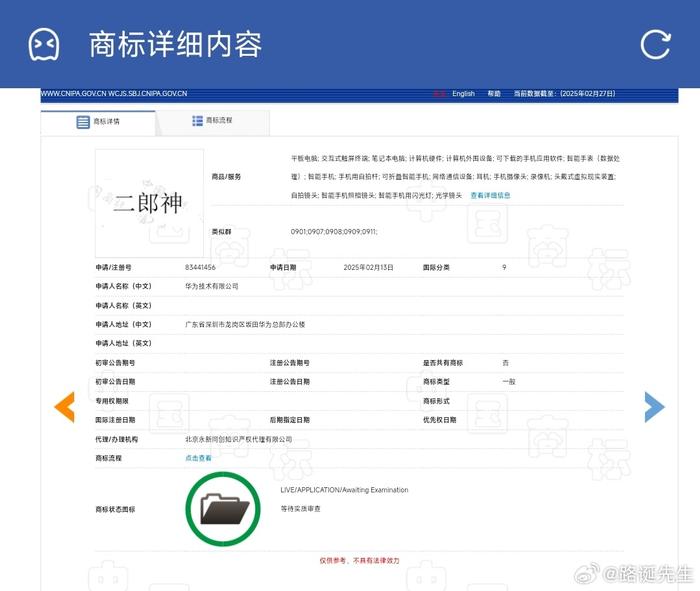Click the 商品/服务 label
The height and width of the screenshot is (591, 700).
click(226, 177)
